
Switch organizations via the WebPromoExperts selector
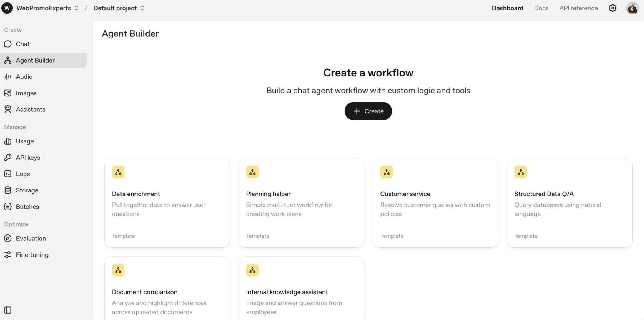pos(44,8)
